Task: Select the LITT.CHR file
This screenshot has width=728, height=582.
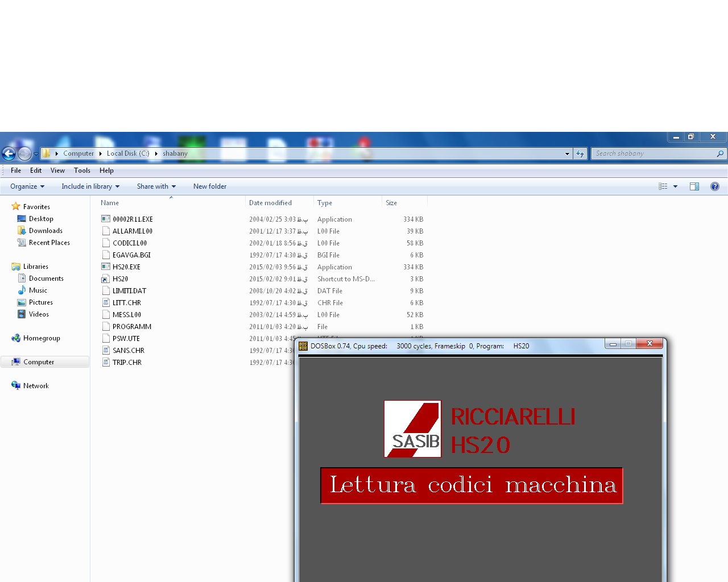Action: 126,303
